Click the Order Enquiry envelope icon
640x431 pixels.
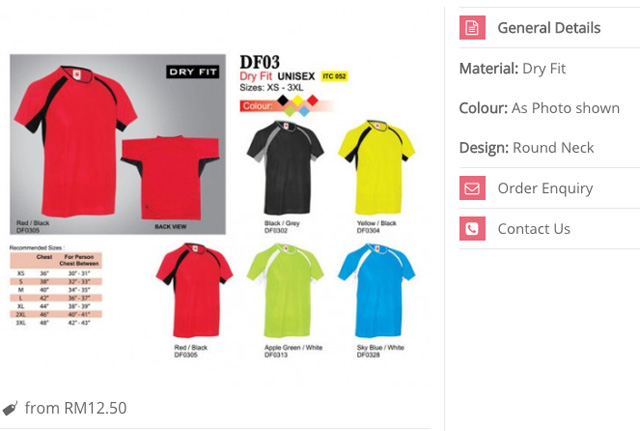tap(472, 188)
